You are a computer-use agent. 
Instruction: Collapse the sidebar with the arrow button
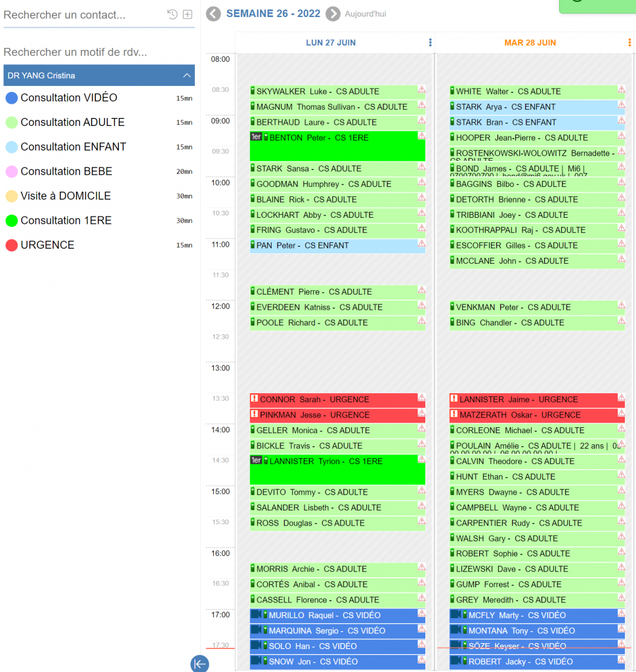[200, 663]
